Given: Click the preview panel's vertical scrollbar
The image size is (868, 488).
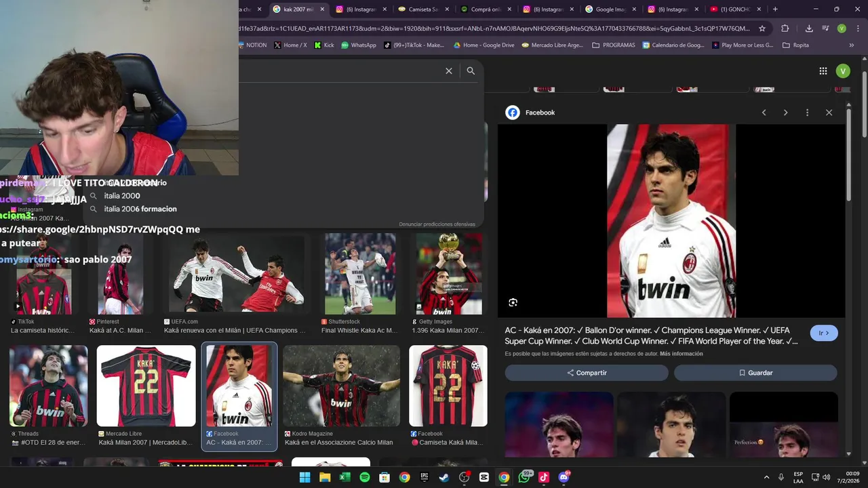Looking at the screenshot, I should [848, 154].
